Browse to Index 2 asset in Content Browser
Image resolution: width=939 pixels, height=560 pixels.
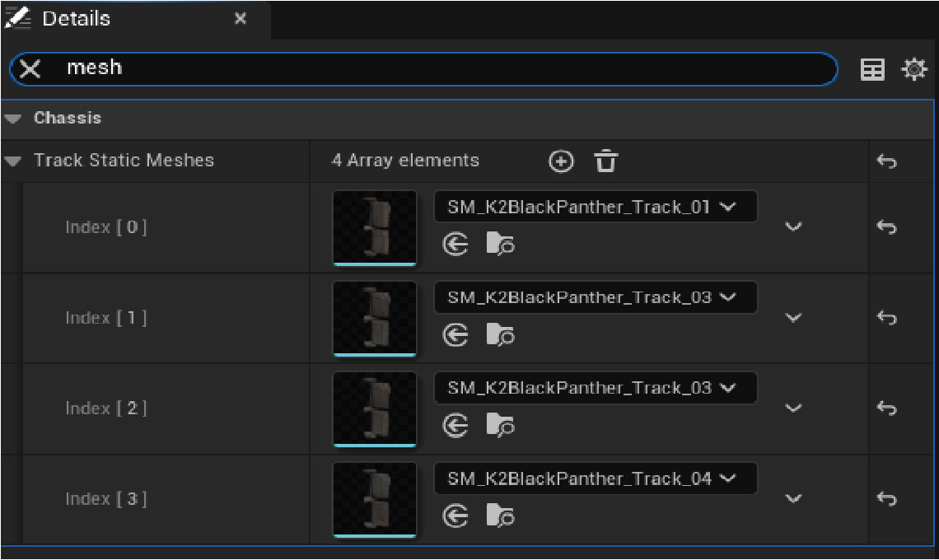(500, 426)
